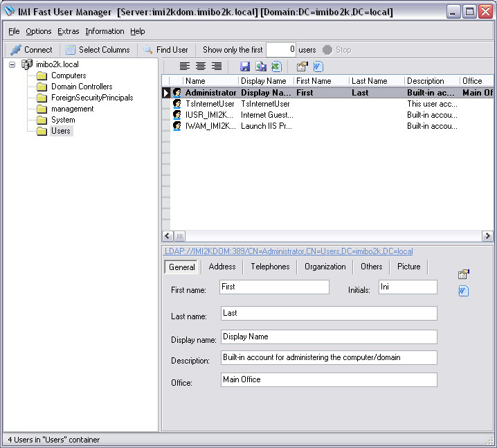
Task: Click the Connect toolbar button
Action: point(31,50)
